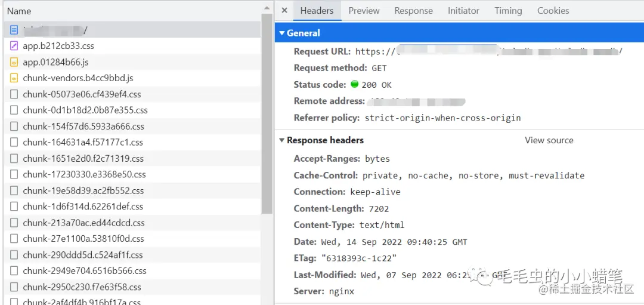Image resolution: width=644 pixels, height=305 pixels.
Task: Click the file icon beside chunk-27e1100a.53810f0d.css
Action: coord(14,238)
